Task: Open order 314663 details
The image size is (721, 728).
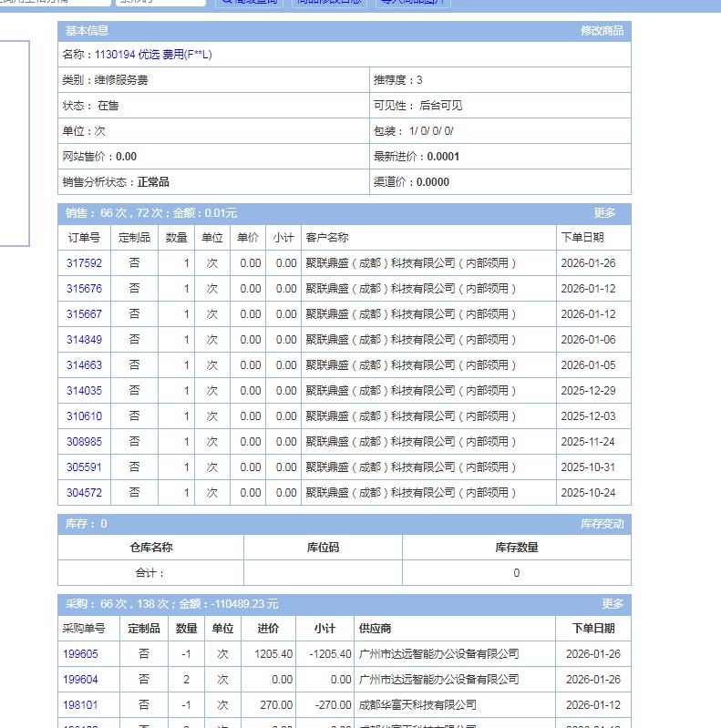Action: pyautogui.click(x=84, y=365)
